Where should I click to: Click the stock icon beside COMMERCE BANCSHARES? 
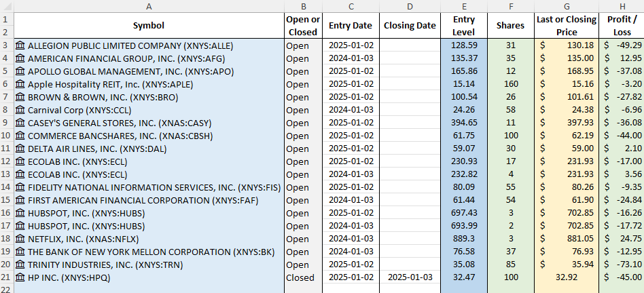[20, 136]
